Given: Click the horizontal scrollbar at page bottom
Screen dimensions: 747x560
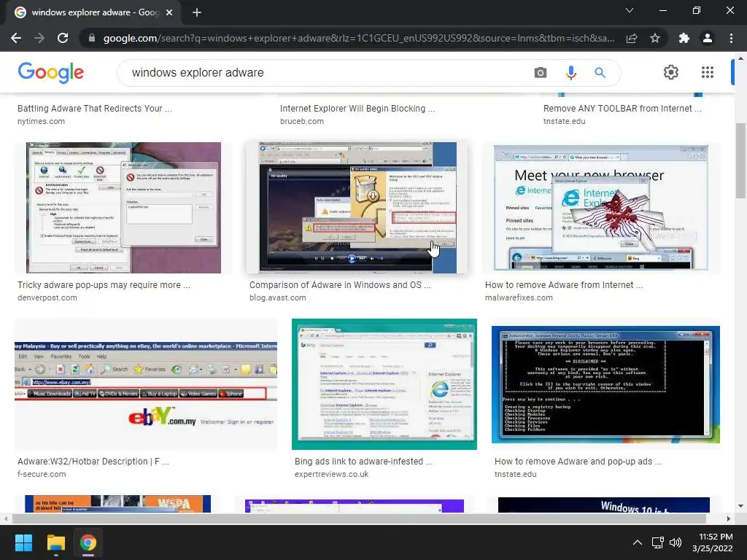Looking at the screenshot, I should point(359,518).
